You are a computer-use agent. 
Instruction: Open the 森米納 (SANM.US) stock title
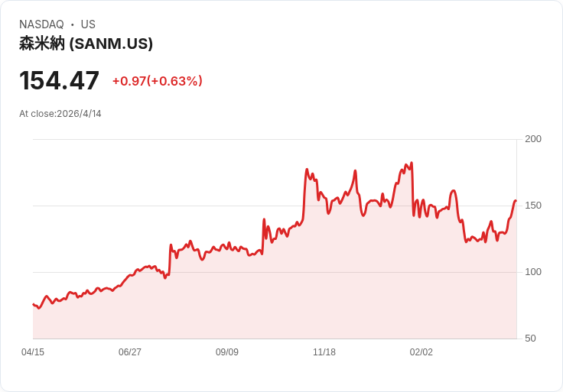86,44
